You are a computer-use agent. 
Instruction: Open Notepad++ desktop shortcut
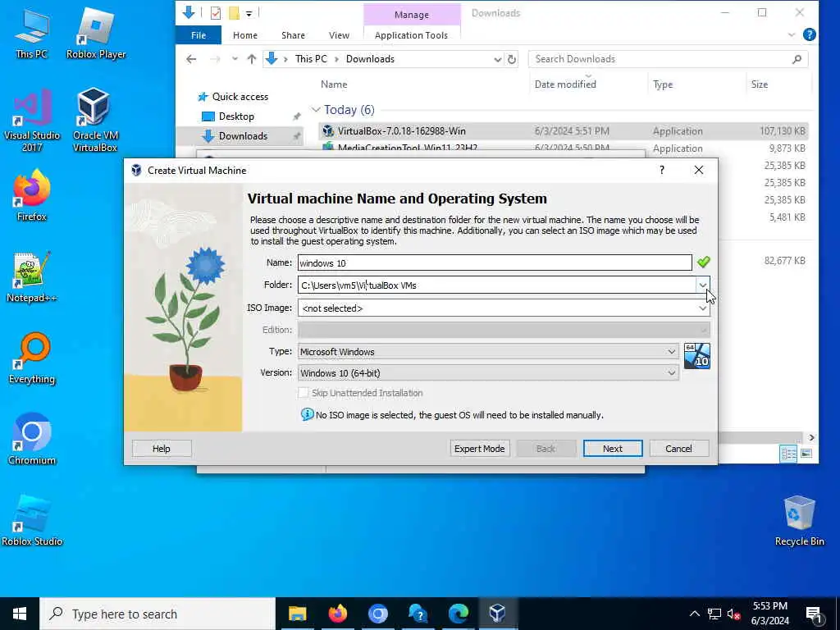[x=32, y=277]
